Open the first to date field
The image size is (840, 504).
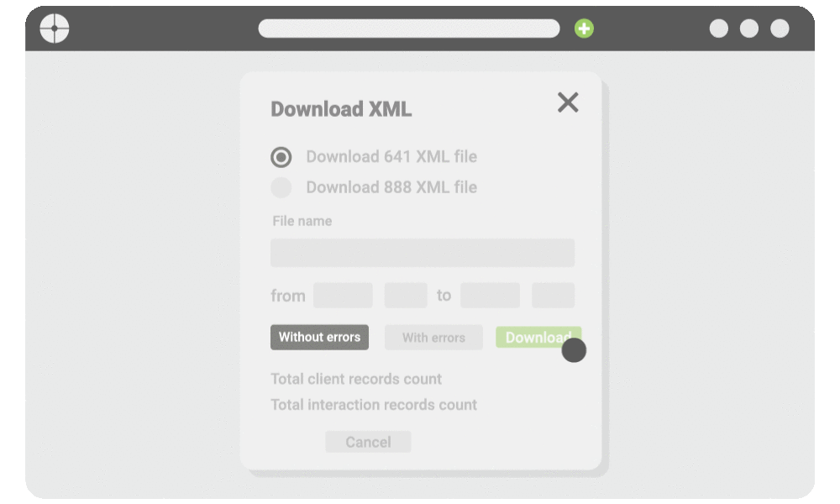pyautogui.click(x=491, y=296)
